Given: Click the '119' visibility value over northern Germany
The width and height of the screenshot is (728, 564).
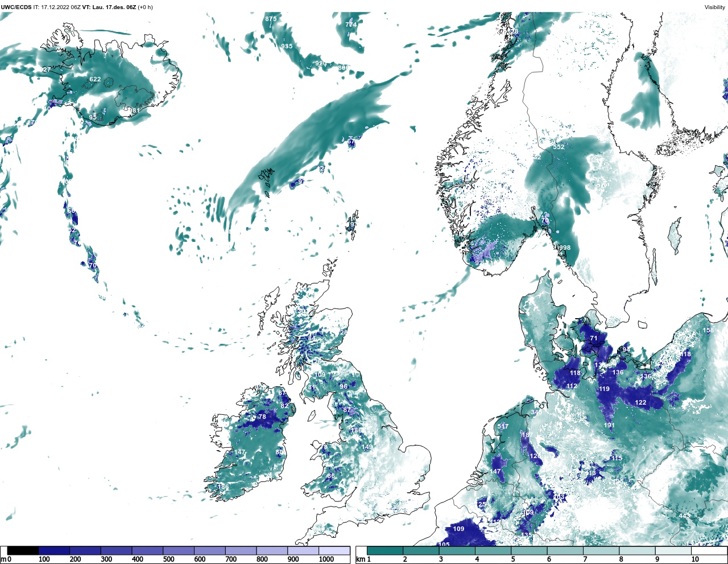Looking at the screenshot, I should pos(604,389).
